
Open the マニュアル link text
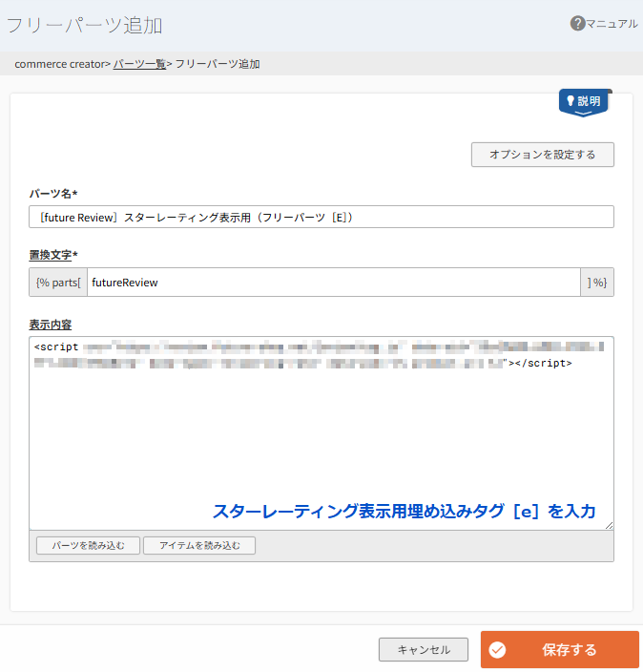(x=612, y=24)
